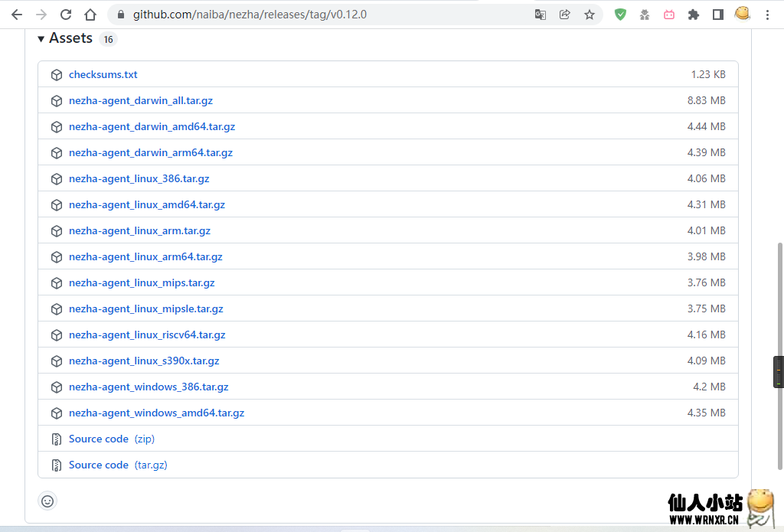Reload the page with the refresh icon
The image size is (784, 532).
coord(66,15)
